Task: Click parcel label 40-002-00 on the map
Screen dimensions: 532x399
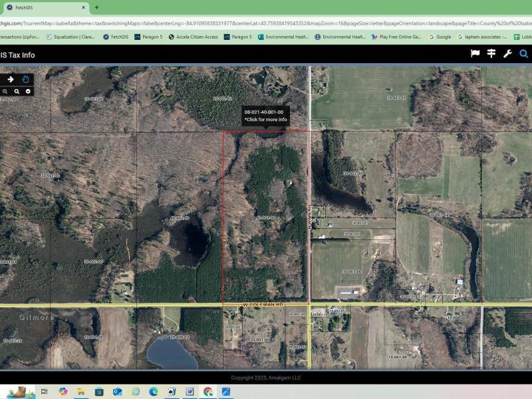Action: coord(180,218)
